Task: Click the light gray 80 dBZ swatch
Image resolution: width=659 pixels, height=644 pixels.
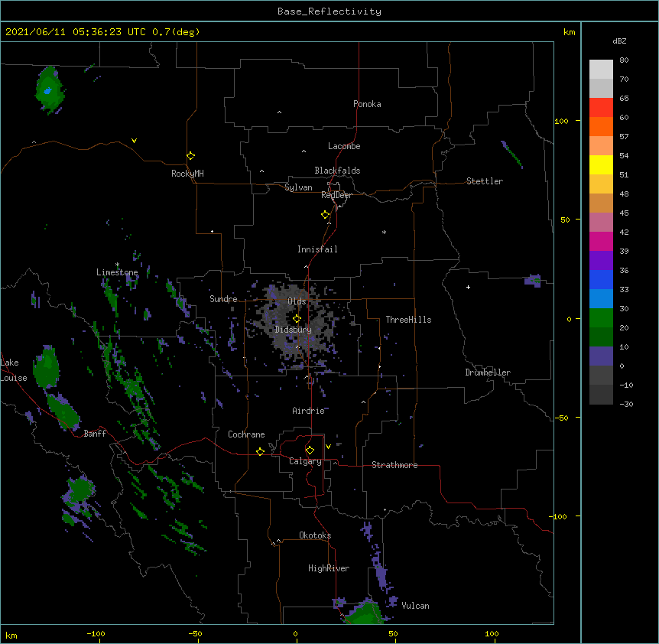Action: (x=601, y=69)
